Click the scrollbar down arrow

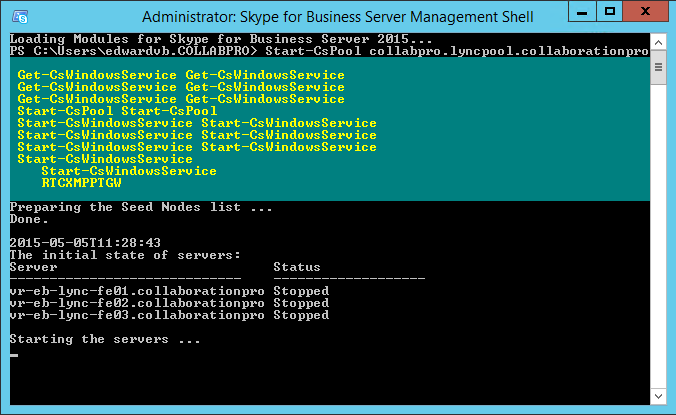(658, 396)
